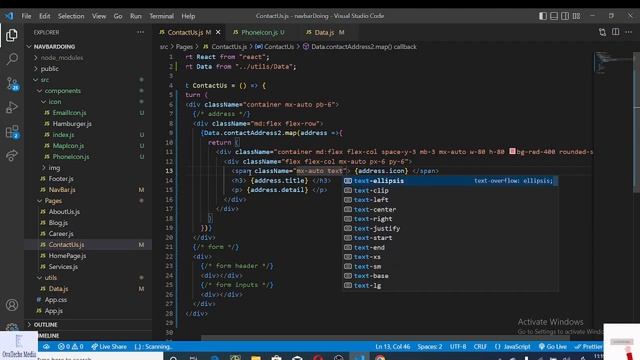
Task: Click the Chrome icon in Windows taskbar
Action: [x=380, y=357]
